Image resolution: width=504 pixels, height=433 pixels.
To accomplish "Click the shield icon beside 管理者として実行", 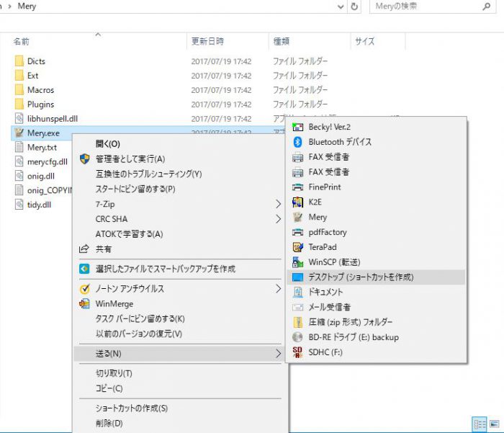I will point(84,159).
